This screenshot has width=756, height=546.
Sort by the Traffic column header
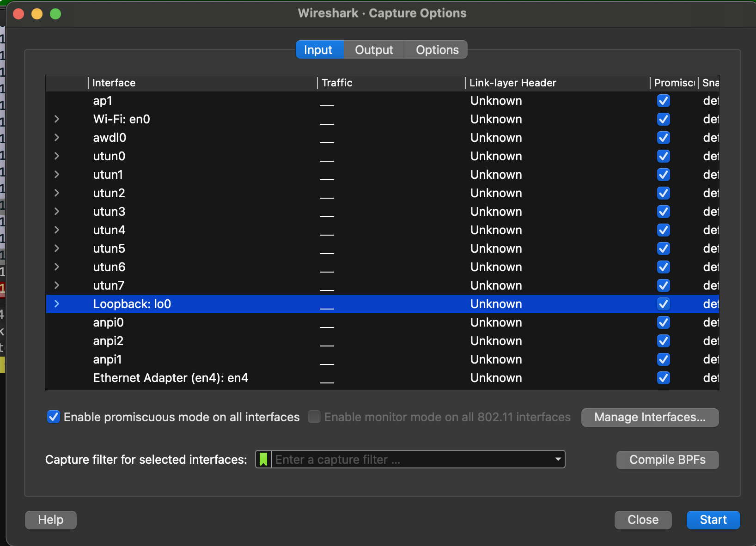pyautogui.click(x=391, y=83)
